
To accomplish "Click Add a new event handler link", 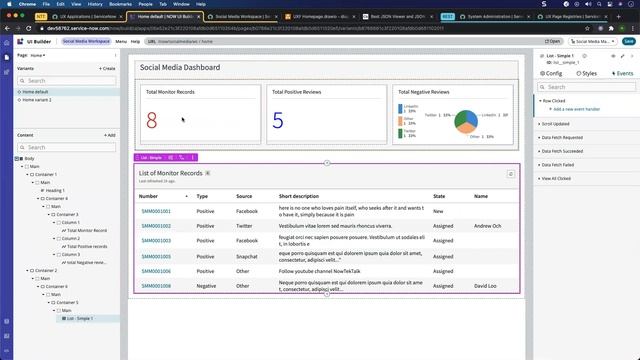I will tap(576, 109).
